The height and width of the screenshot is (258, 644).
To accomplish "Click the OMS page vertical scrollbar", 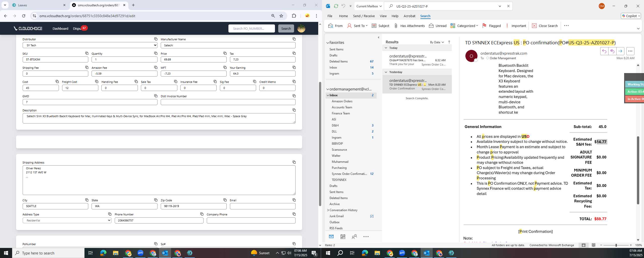I will (320, 144).
